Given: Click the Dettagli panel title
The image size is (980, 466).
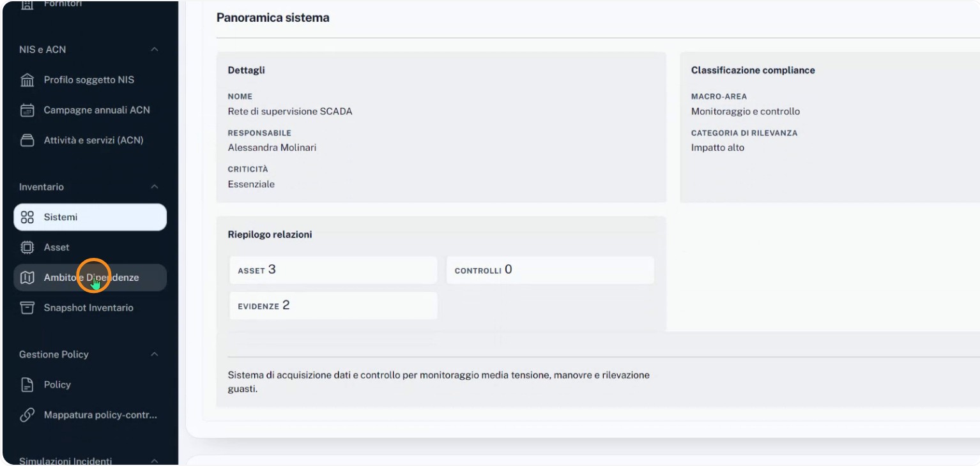Looking at the screenshot, I should 247,70.
